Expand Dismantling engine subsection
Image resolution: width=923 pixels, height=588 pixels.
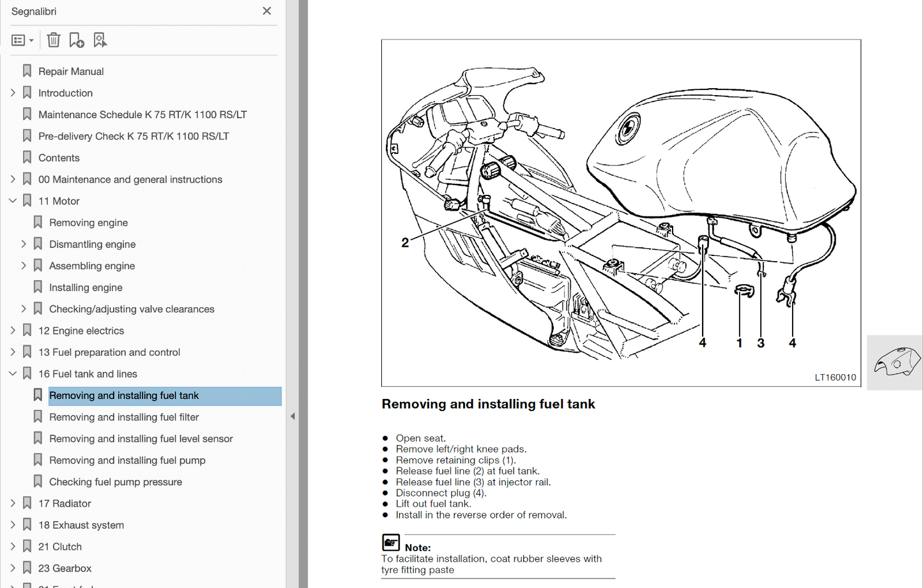(24, 244)
